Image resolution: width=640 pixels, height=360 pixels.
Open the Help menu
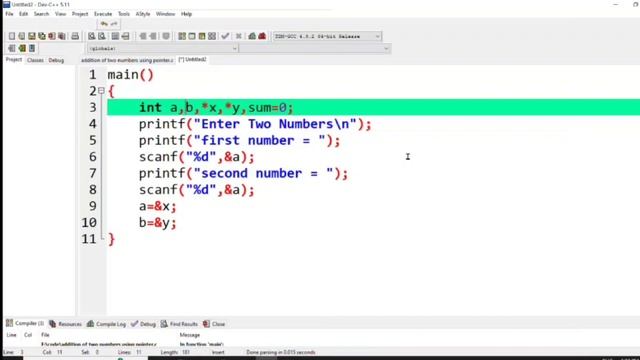[187, 14]
